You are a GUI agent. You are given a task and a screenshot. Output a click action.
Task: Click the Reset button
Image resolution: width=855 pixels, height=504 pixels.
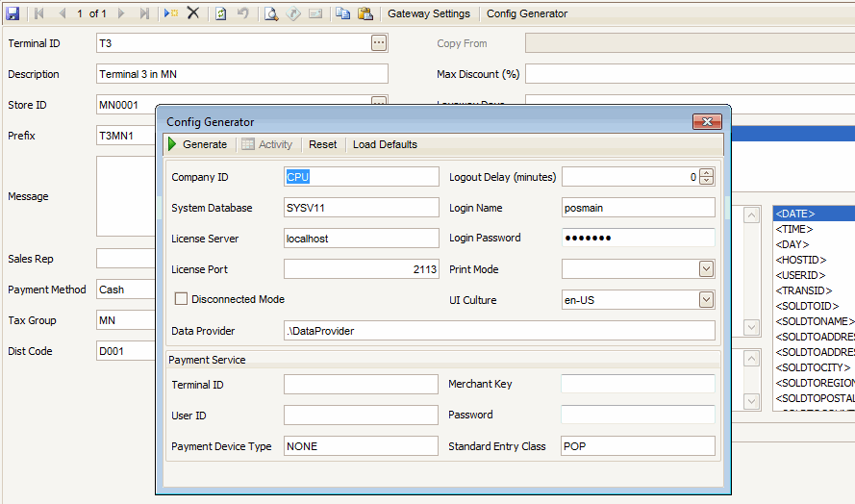pos(323,144)
